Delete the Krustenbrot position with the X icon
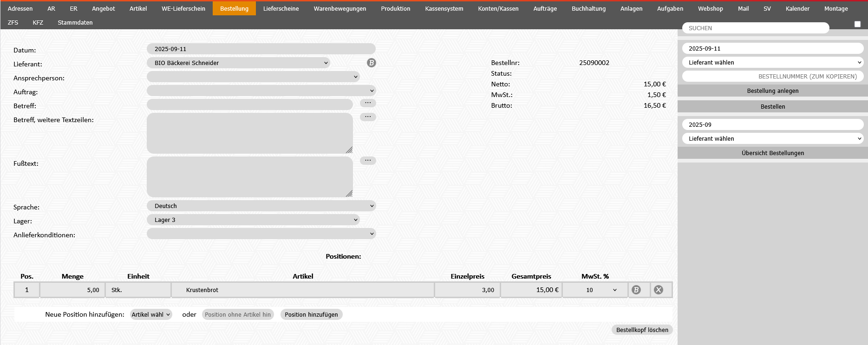Image resolution: width=868 pixels, height=345 pixels. click(x=659, y=290)
